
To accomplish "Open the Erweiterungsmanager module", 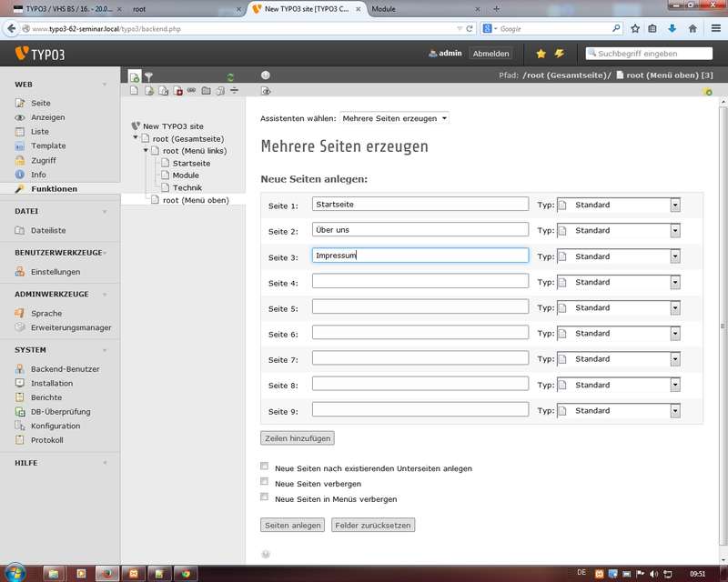I will click(x=71, y=327).
